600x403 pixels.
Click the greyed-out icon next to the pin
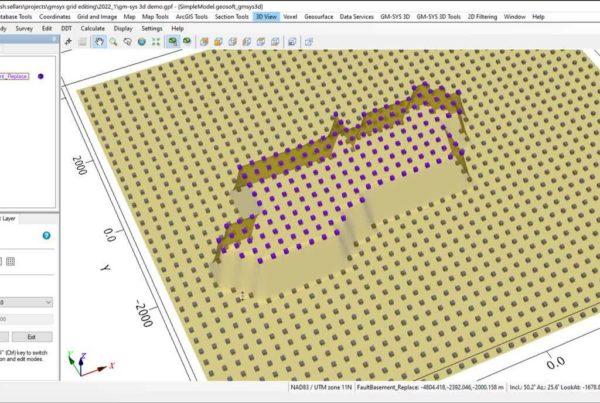coord(82,42)
